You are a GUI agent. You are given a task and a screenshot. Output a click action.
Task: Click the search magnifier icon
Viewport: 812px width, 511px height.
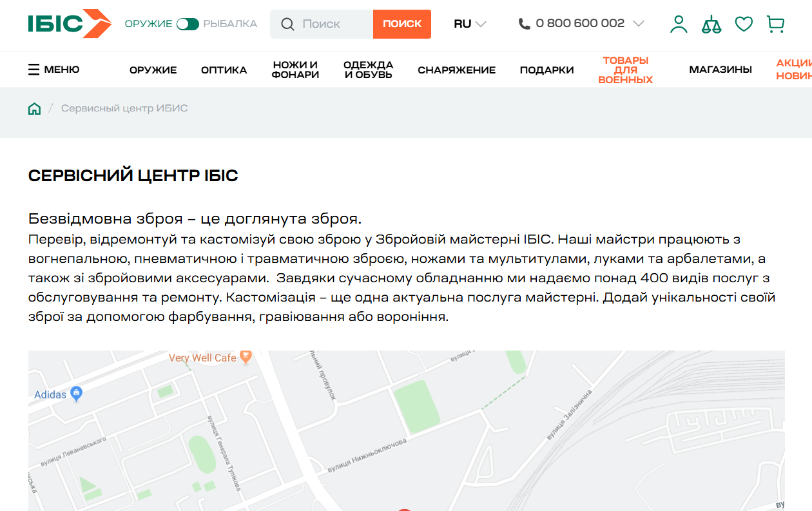pyautogui.click(x=288, y=24)
